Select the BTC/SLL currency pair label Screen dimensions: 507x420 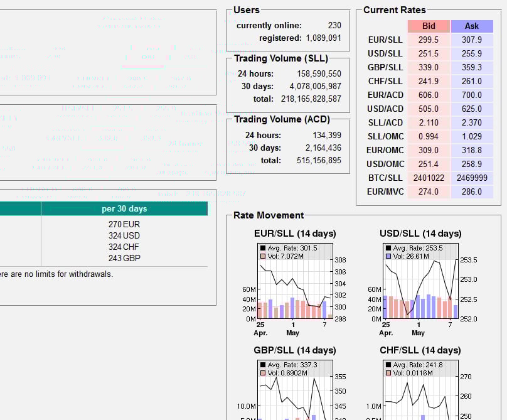coord(385,178)
